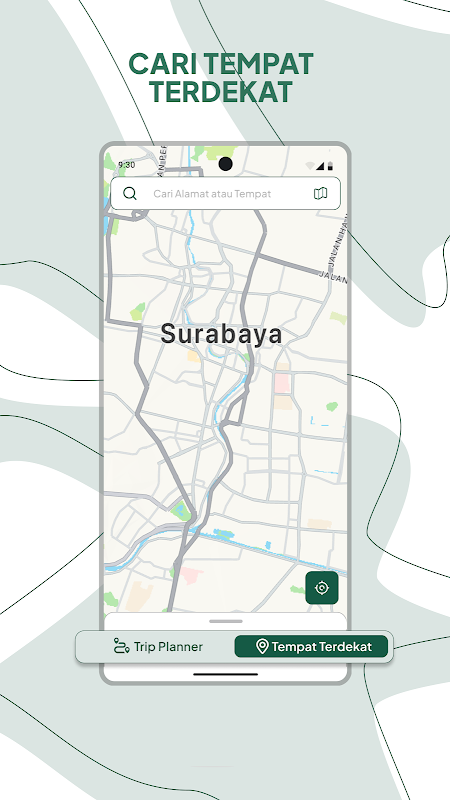This screenshot has height=800, width=450.
Task: Select the Tempat Terdekat tab
Action: coord(311,646)
